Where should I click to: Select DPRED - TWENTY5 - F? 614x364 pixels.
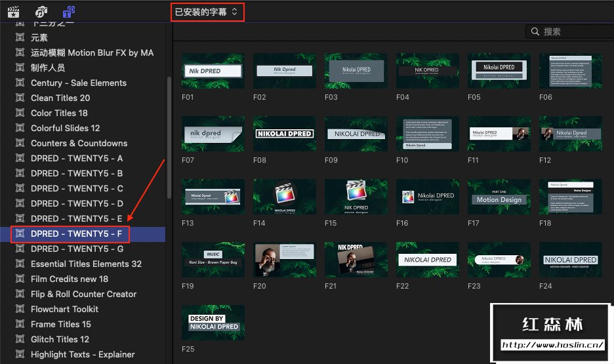coord(83,234)
